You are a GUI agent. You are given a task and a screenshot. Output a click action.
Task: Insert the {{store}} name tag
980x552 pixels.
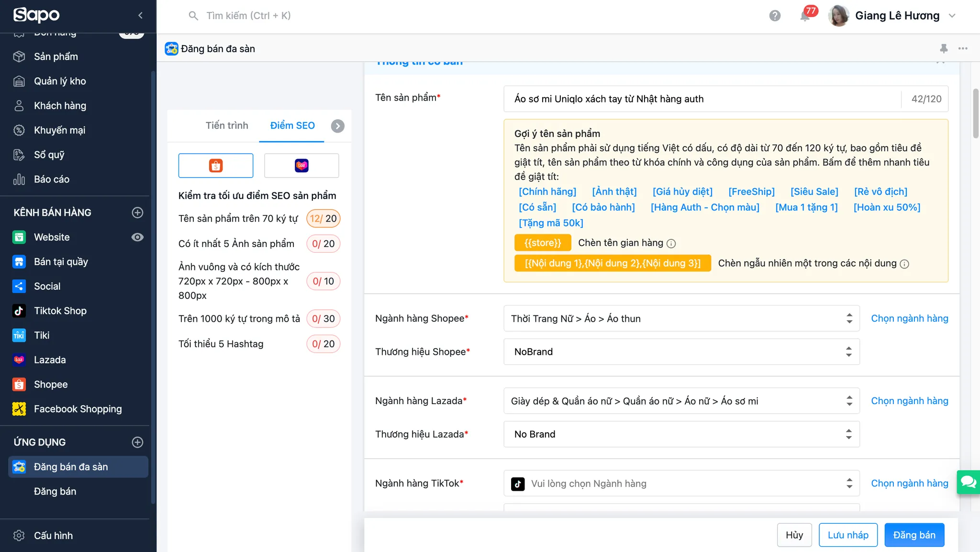click(x=542, y=243)
